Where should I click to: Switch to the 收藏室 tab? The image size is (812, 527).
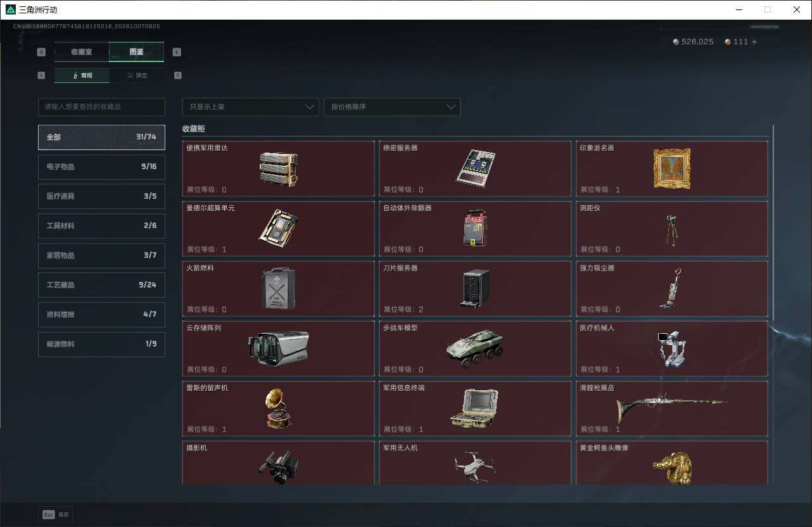pos(82,52)
